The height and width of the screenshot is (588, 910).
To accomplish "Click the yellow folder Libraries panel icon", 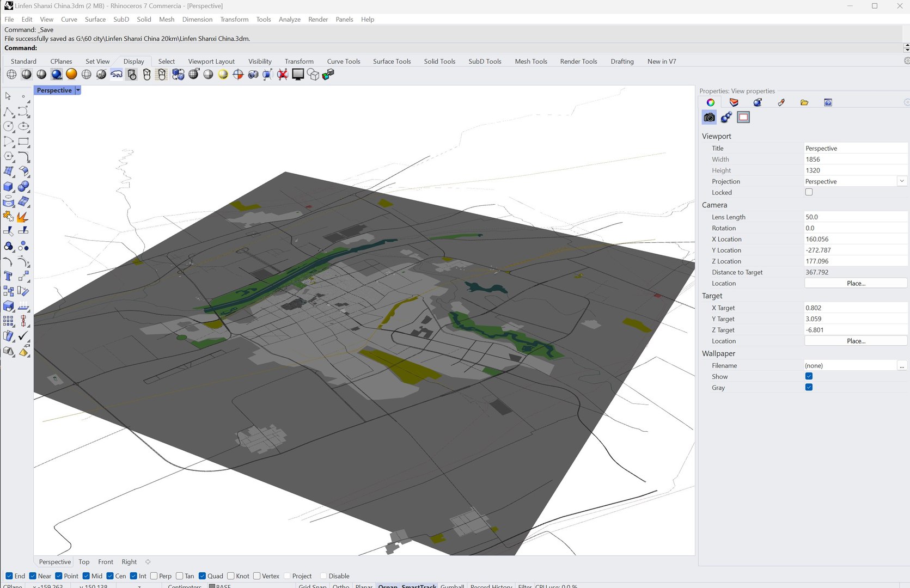I will (804, 102).
